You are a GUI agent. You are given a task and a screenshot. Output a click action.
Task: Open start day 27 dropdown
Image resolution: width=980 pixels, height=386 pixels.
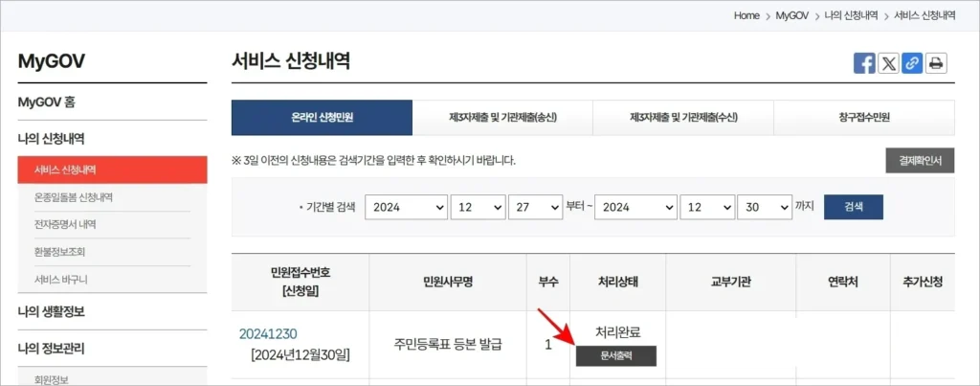pyautogui.click(x=535, y=207)
